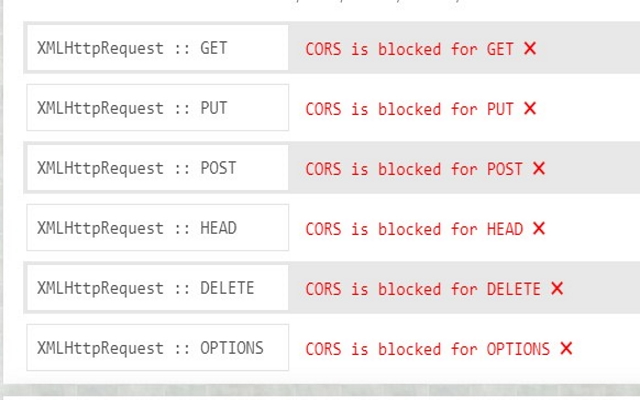Select the XMLHttpRequest :: POST box

tap(157, 168)
